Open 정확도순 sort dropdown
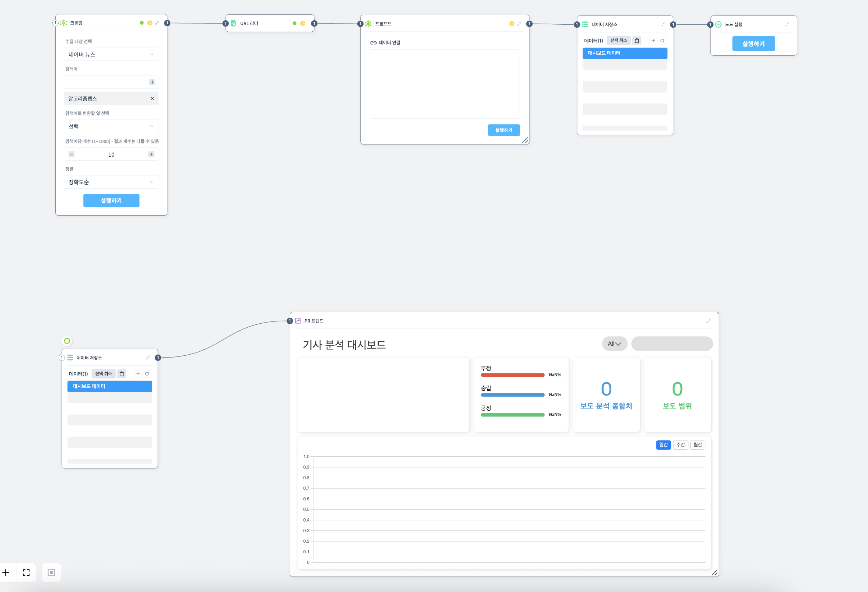Viewport: 868px width, 592px height. click(x=111, y=182)
